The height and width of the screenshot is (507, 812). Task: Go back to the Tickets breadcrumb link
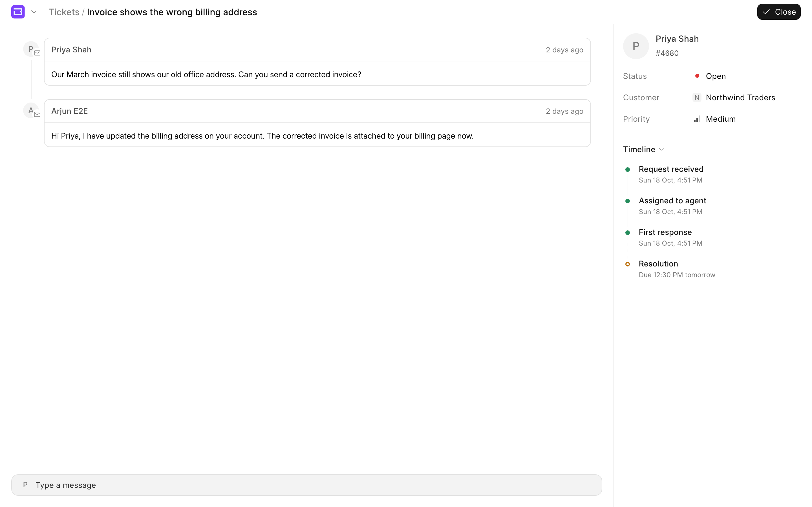pyautogui.click(x=64, y=12)
